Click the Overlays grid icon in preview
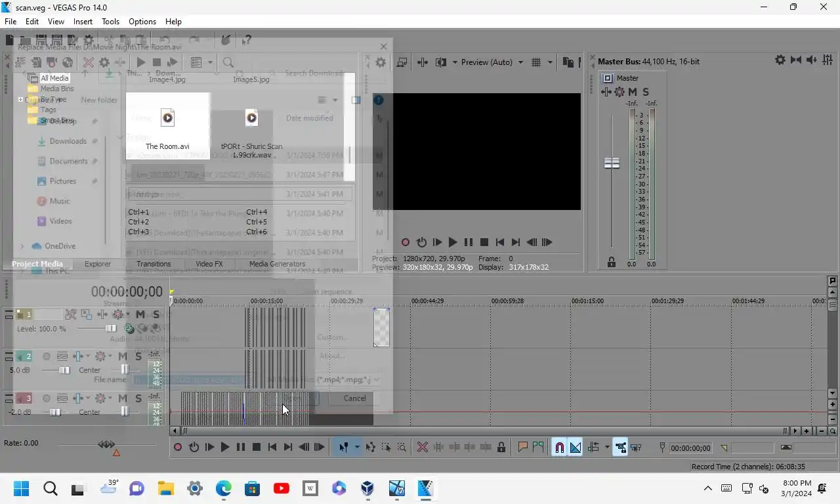The image size is (840, 504). click(536, 62)
